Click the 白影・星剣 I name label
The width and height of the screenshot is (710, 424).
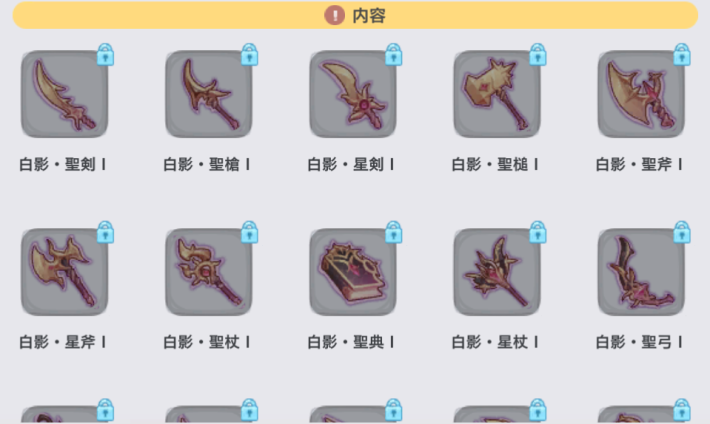point(350,164)
